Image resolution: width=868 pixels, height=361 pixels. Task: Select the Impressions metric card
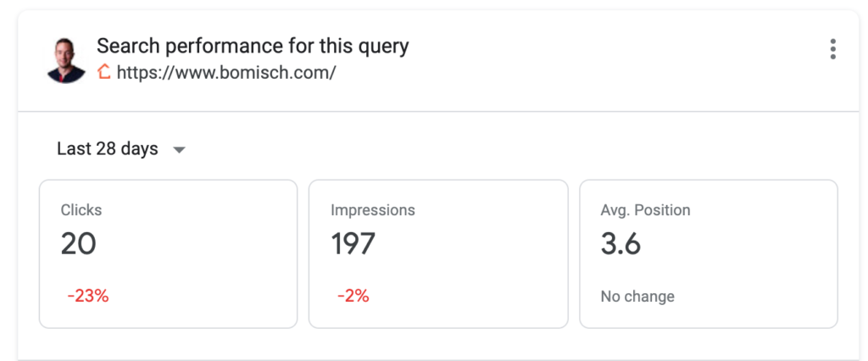pyautogui.click(x=437, y=253)
